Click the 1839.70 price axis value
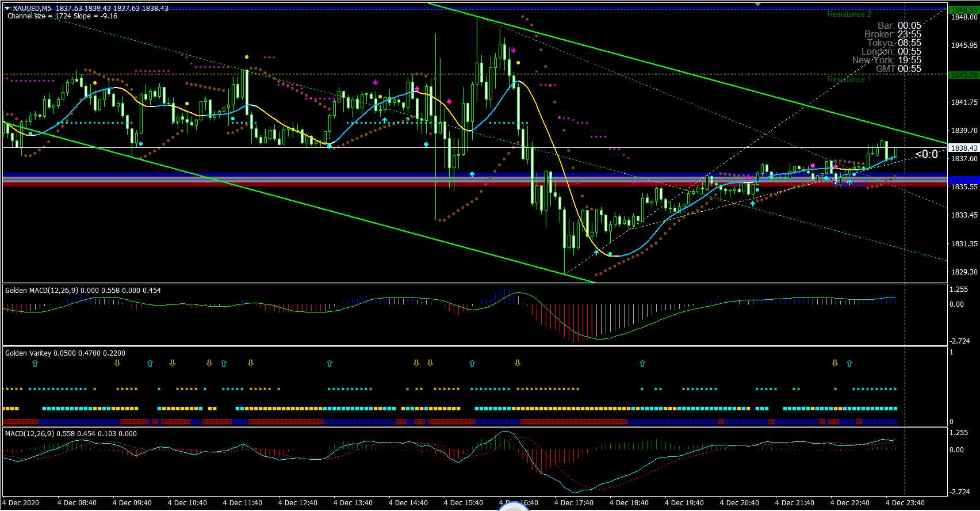The width and height of the screenshot is (980, 511). (x=964, y=131)
